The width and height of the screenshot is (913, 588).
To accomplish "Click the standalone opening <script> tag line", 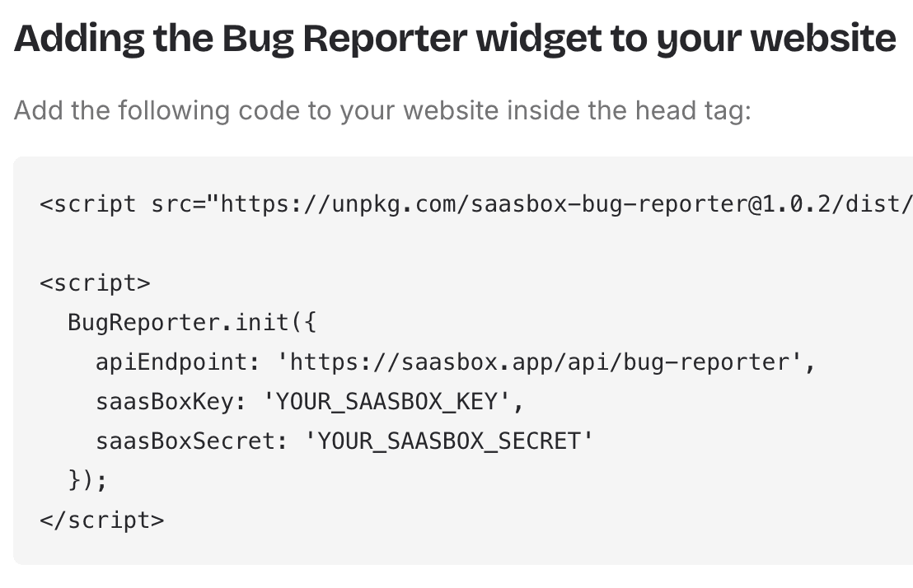I will [96, 282].
